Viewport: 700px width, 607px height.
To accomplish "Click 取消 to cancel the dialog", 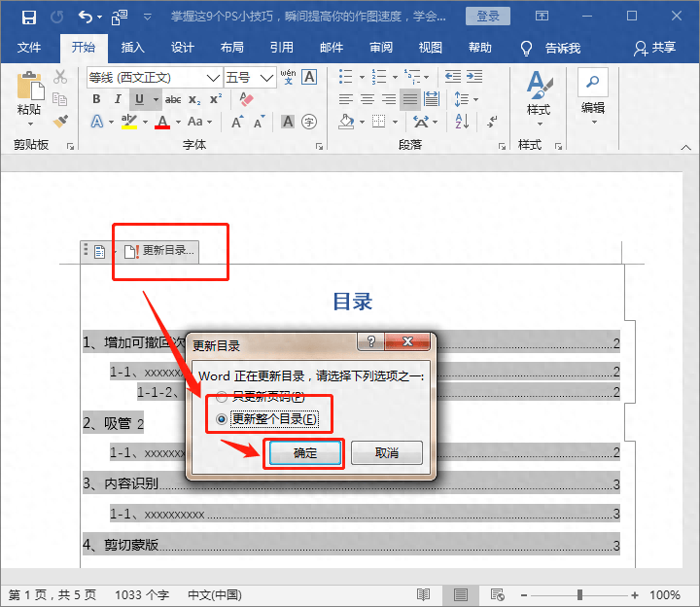I will (x=386, y=453).
